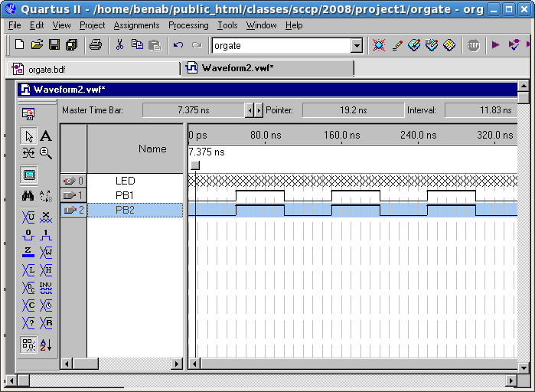Viewport: 535px width, 392px height.
Task: Click the Master Time Bar value field
Action: coord(193,110)
